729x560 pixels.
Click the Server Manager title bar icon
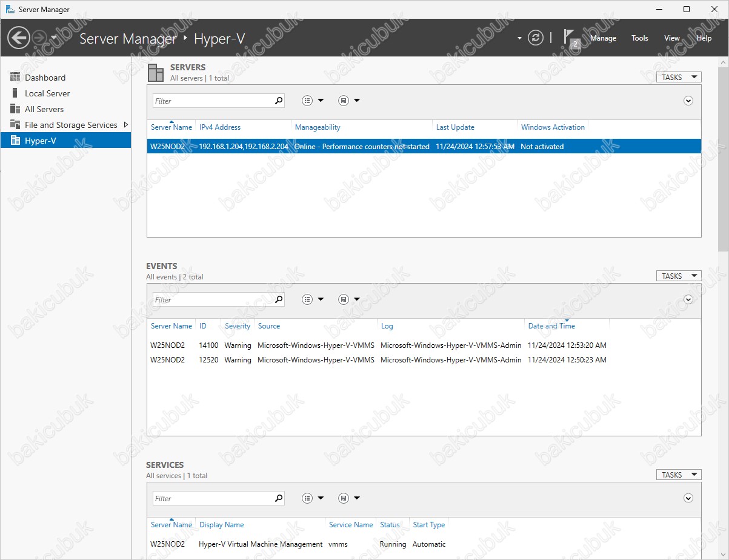[x=10, y=9]
